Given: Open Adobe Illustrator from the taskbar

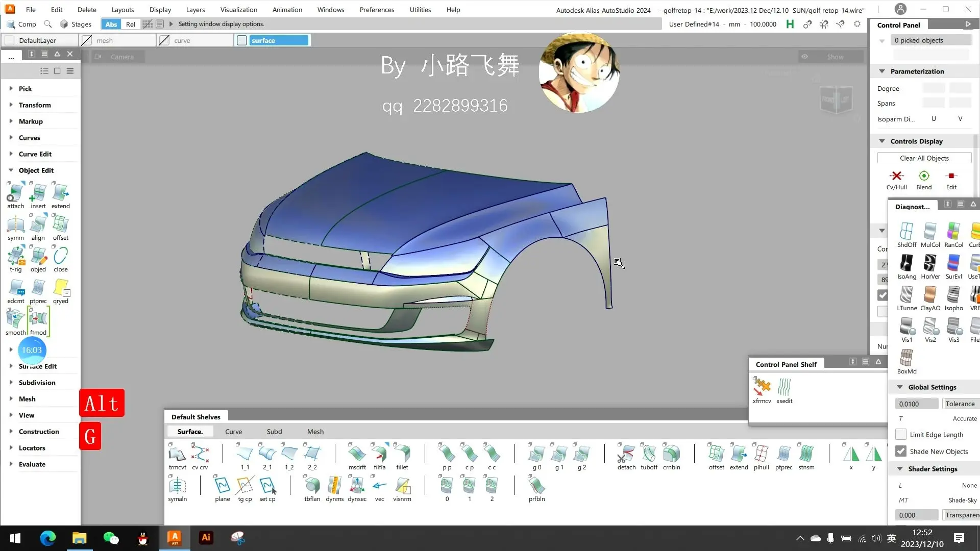Looking at the screenshot, I should click(x=206, y=538).
